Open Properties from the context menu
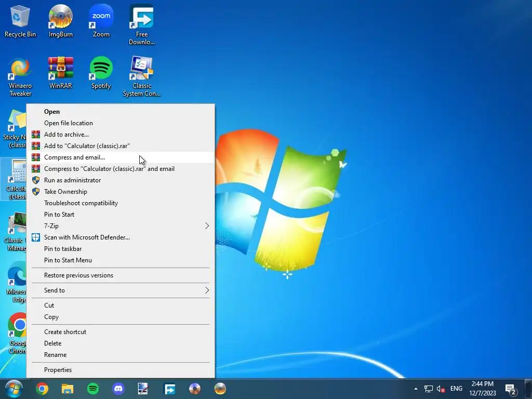Image resolution: width=532 pixels, height=399 pixels. pyautogui.click(x=121, y=370)
